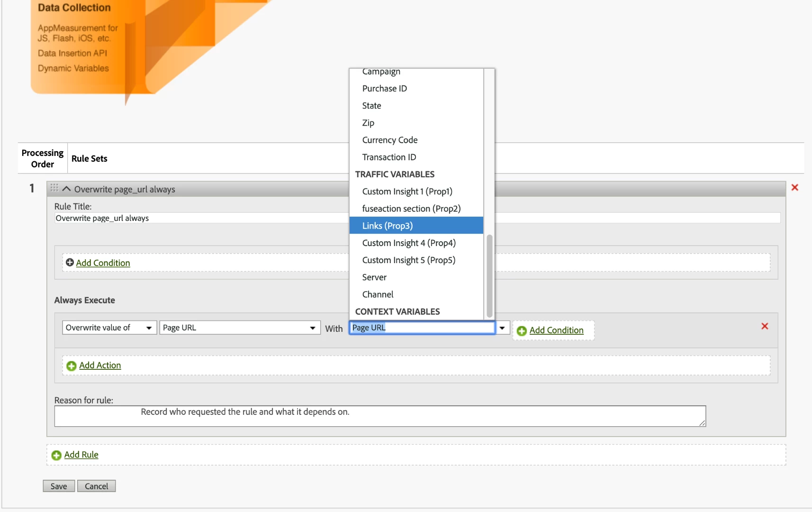
Task: Click the Add Rule link
Action: click(x=81, y=455)
